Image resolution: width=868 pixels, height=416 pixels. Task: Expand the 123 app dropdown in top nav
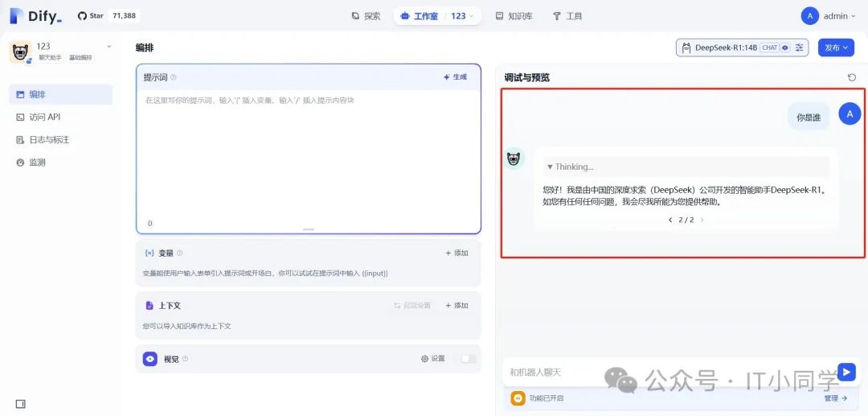click(x=463, y=16)
